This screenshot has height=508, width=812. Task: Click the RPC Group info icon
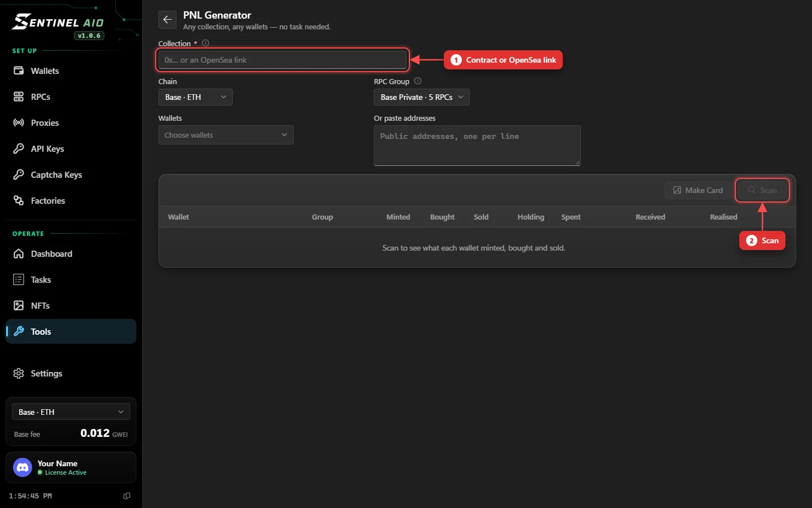[x=418, y=81]
